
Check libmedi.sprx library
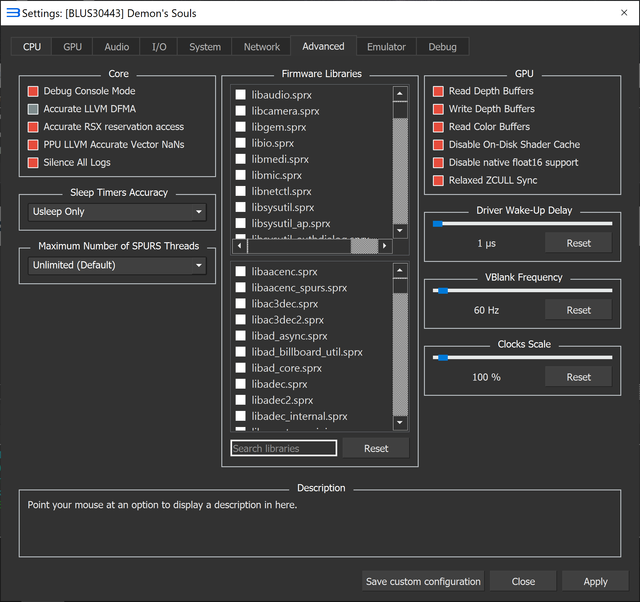(x=241, y=159)
